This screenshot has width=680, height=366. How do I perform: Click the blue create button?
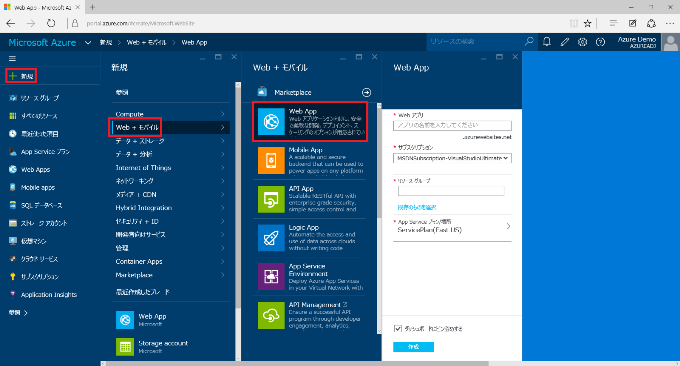point(413,347)
